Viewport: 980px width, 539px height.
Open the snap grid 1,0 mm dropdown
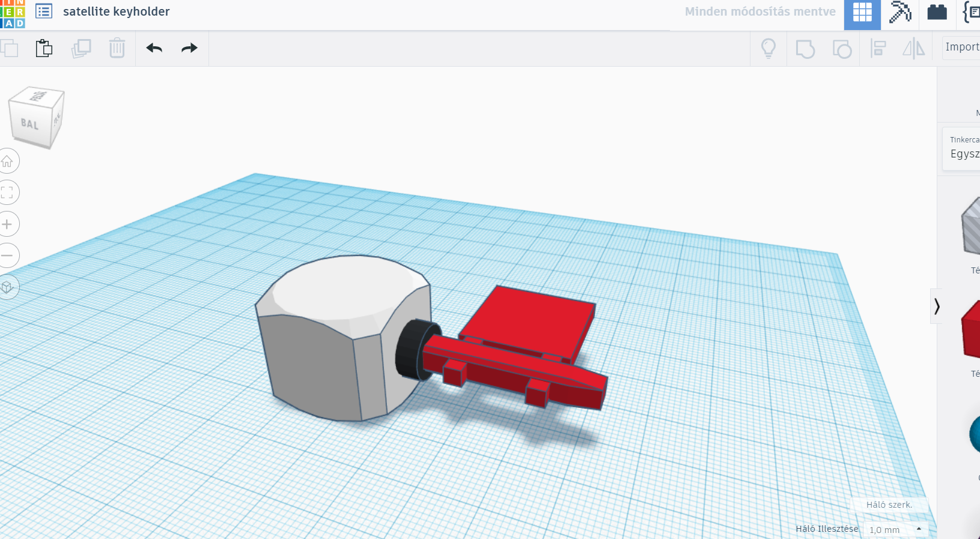tap(895, 529)
